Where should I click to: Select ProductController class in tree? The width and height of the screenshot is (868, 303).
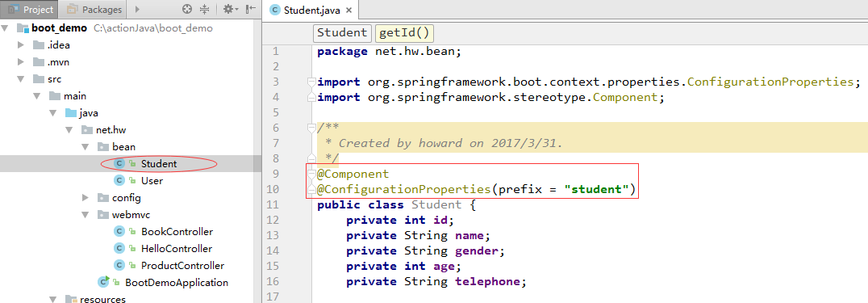(x=182, y=265)
